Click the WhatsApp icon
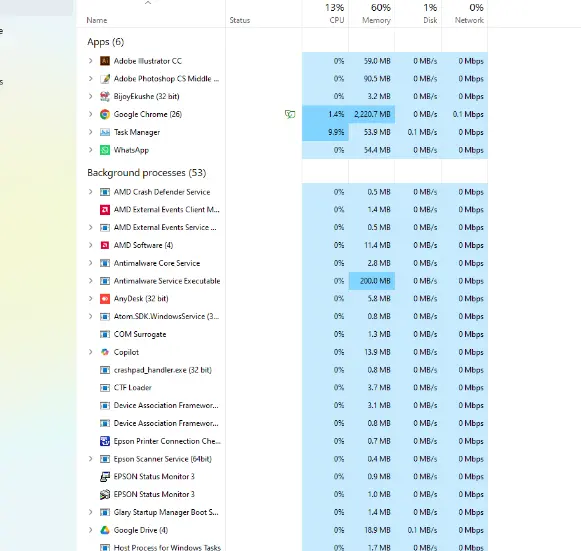Screen dimensions: 581x551 click(x=105, y=150)
